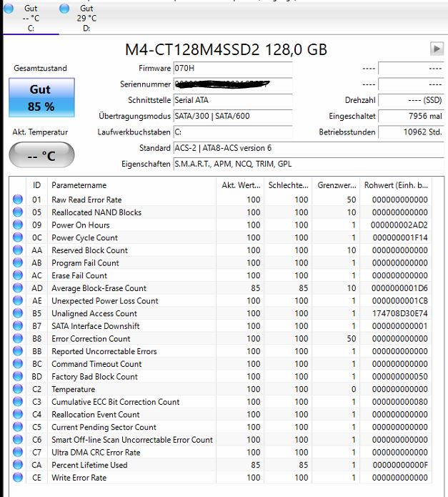Click the ID column header
448x497 pixels.
(36, 185)
